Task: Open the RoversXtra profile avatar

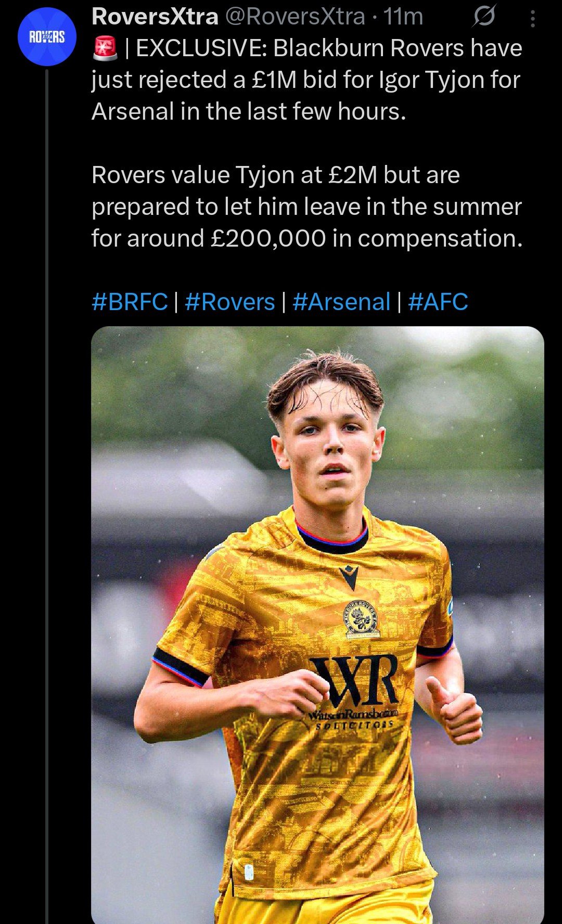Action: click(x=47, y=36)
